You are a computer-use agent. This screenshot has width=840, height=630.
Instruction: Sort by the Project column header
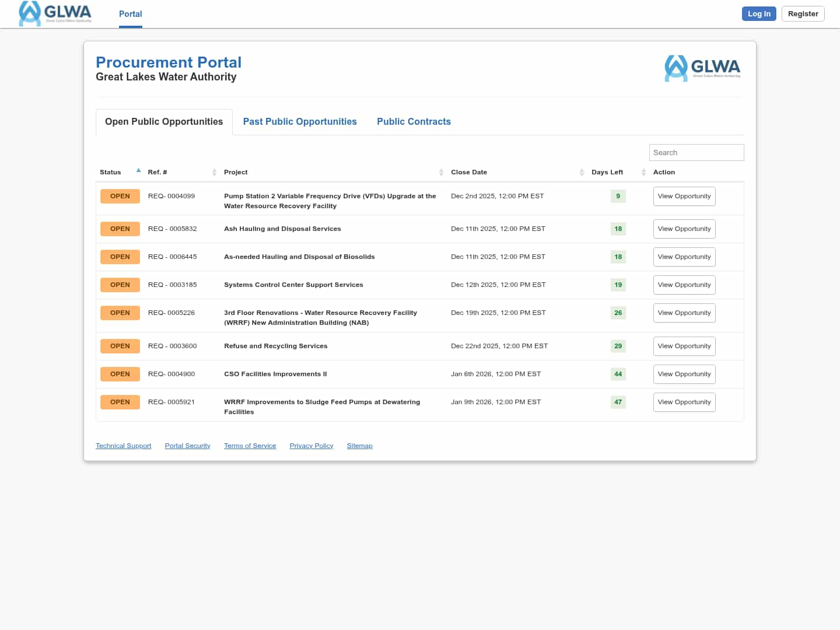click(x=236, y=172)
